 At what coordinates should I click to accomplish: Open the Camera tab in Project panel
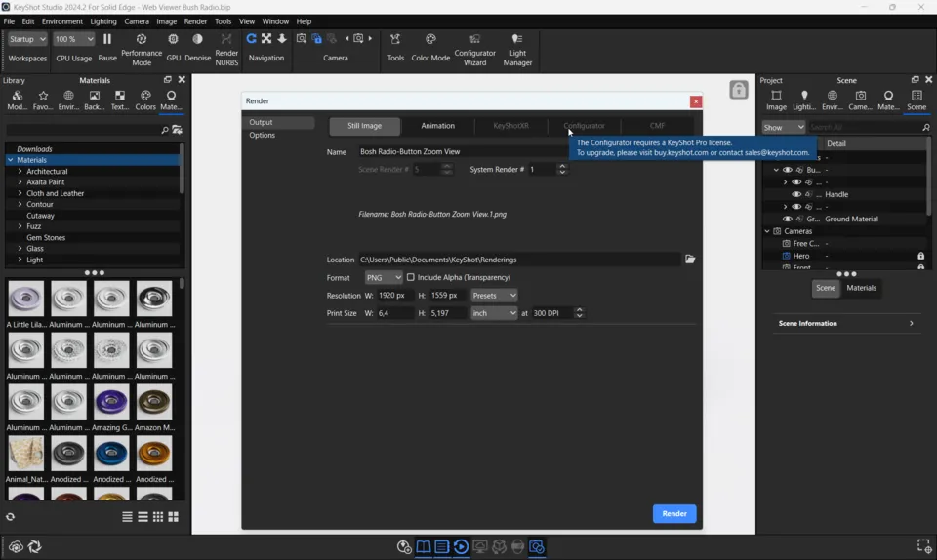(861, 100)
